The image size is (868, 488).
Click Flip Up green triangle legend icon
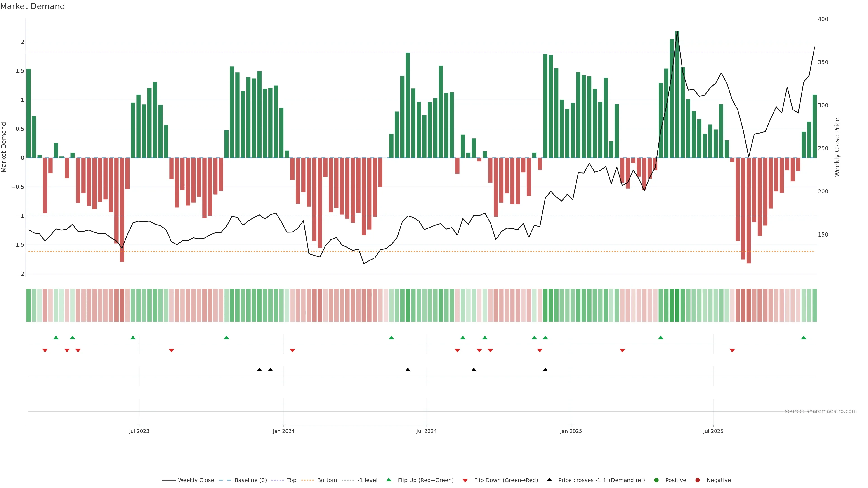(x=389, y=480)
